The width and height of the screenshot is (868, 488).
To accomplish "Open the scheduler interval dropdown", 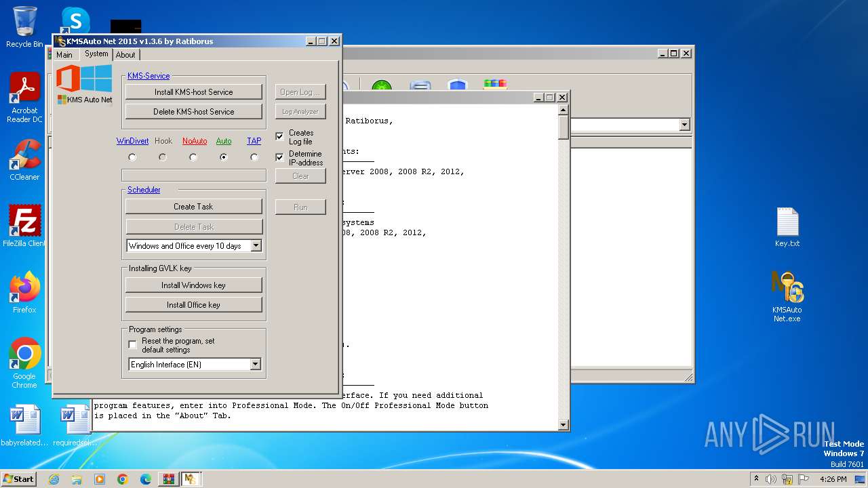I will coord(256,246).
